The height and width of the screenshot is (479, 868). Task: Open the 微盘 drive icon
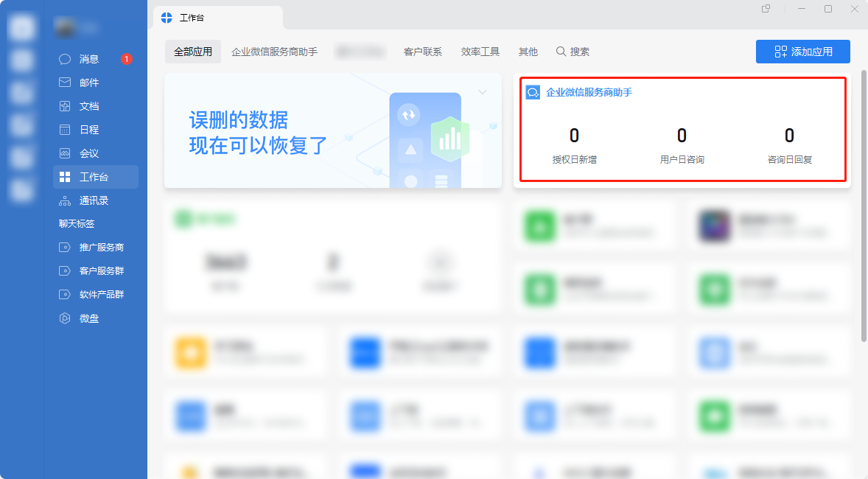65,318
